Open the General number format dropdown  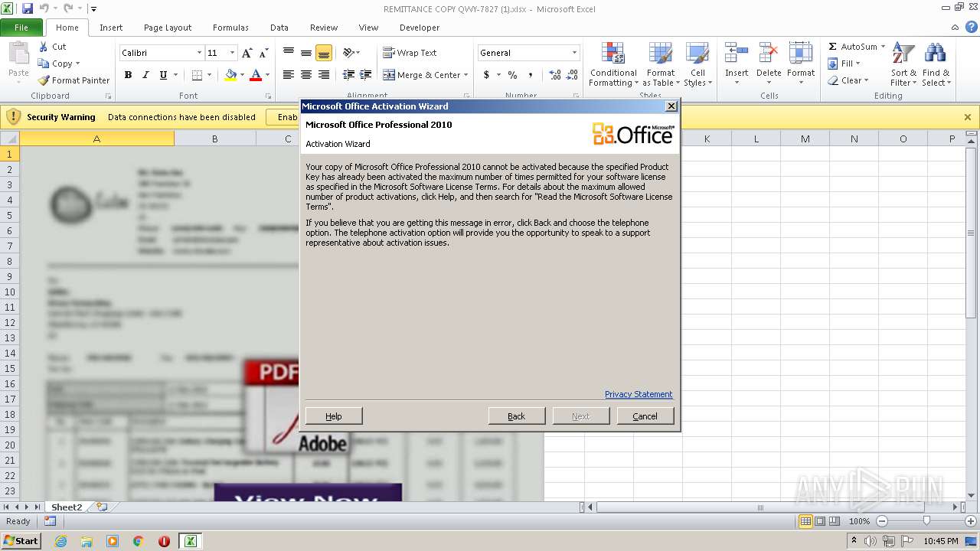pos(574,53)
